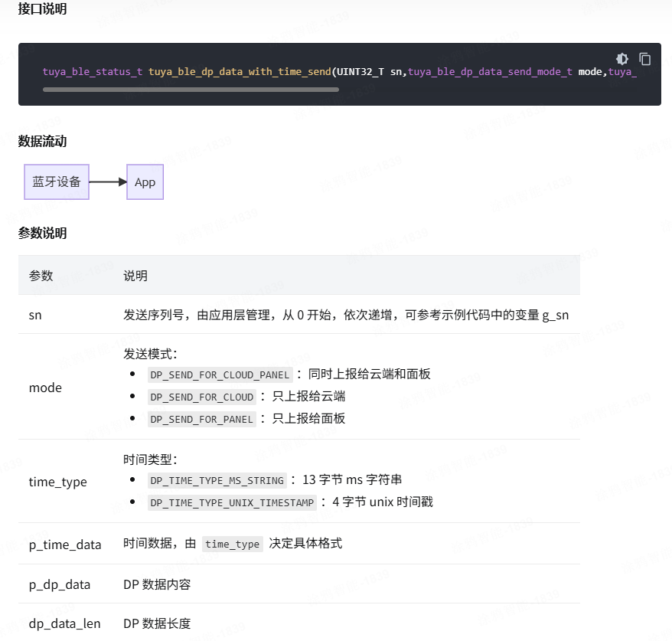The height and width of the screenshot is (641, 672).
Task: Select the DP_SEND_FOR_CLOUD_PANEL code chip
Action: pos(220,374)
